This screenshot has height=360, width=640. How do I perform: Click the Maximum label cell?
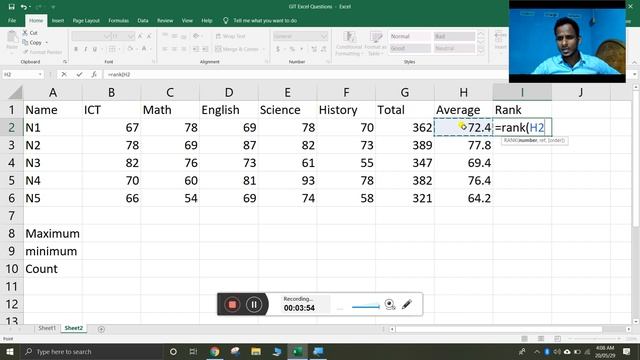click(53, 233)
